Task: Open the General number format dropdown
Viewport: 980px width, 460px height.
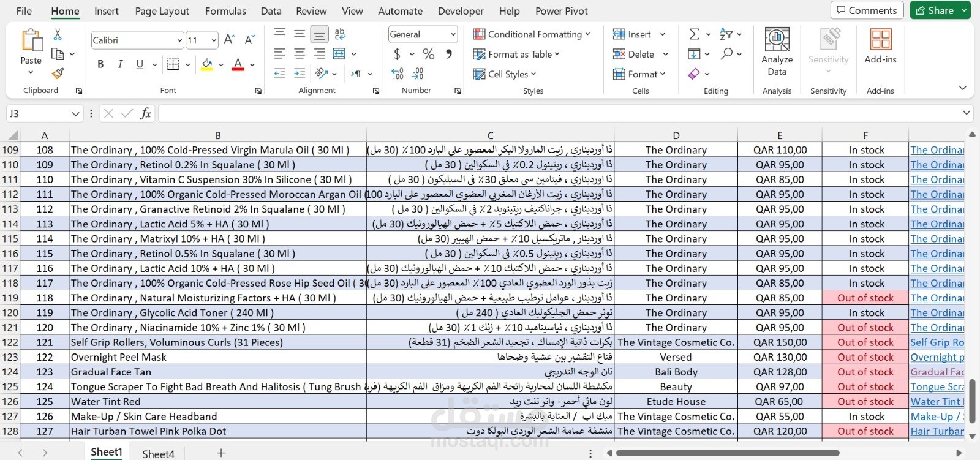Action: click(x=453, y=34)
